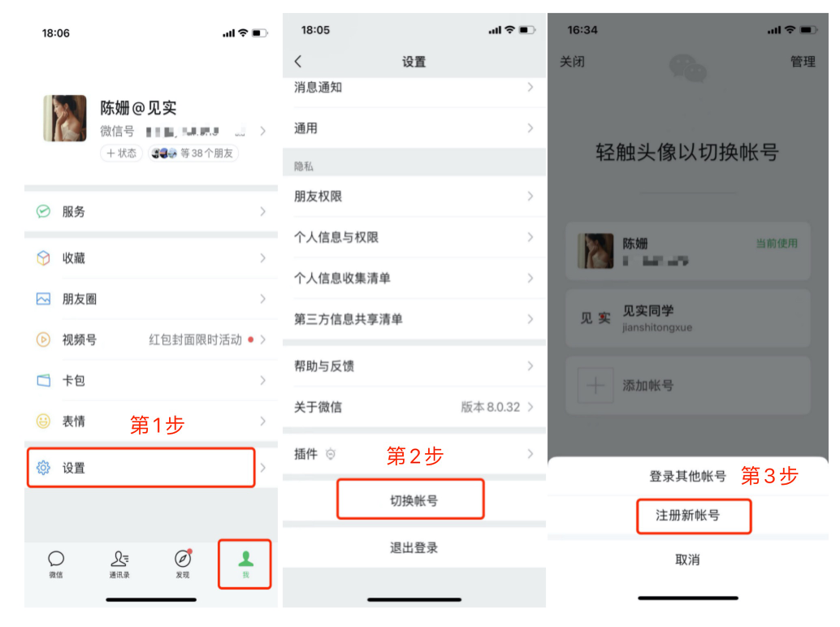The height and width of the screenshot is (627, 840).
Task: Tap 退出登录 to log out
Action: click(x=414, y=547)
